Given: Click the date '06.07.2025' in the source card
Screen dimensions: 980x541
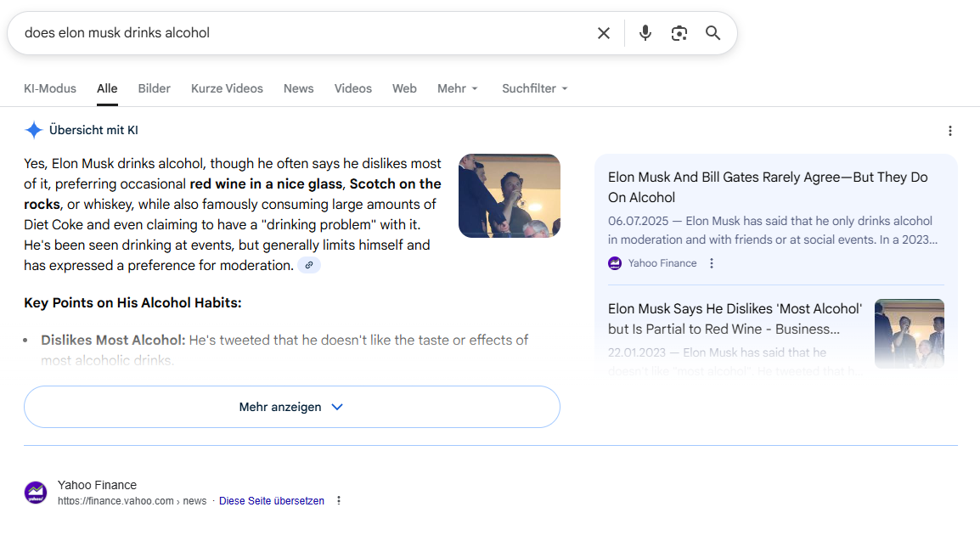Looking at the screenshot, I should tap(638, 221).
